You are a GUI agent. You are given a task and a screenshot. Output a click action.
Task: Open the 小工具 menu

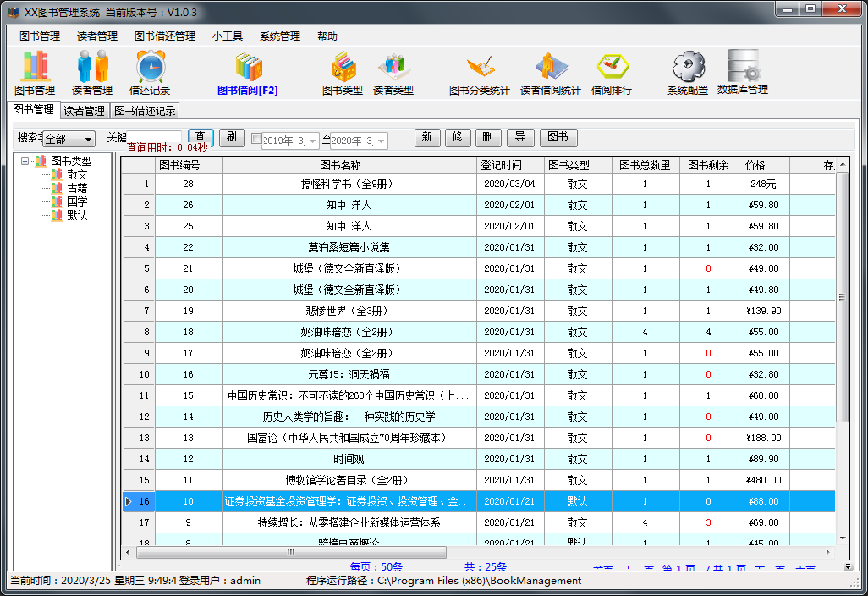click(x=228, y=36)
